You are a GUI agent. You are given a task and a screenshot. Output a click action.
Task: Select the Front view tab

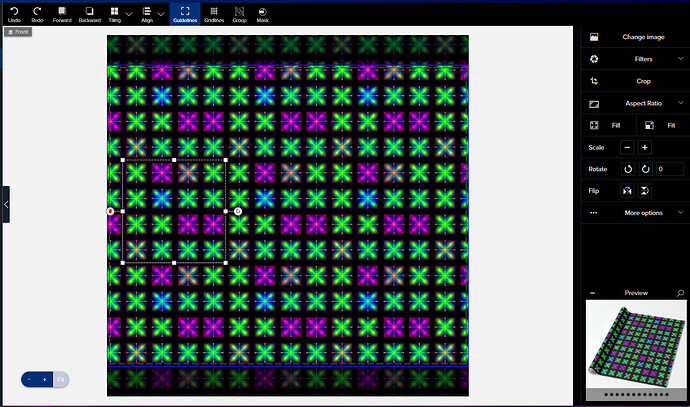tap(18, 32)
